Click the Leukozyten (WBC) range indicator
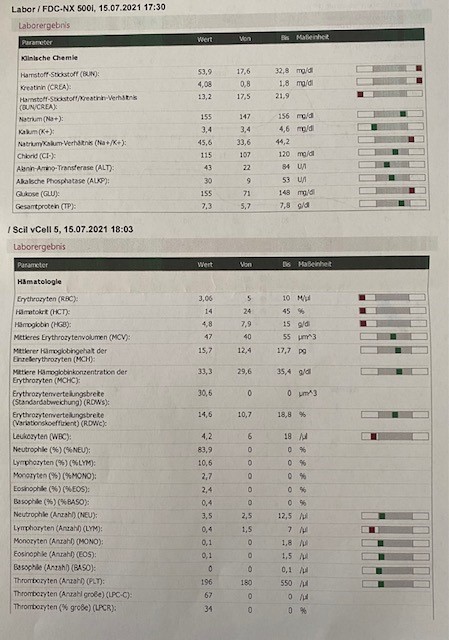Viewport: 449px width, 640px height. coord(395,436)
